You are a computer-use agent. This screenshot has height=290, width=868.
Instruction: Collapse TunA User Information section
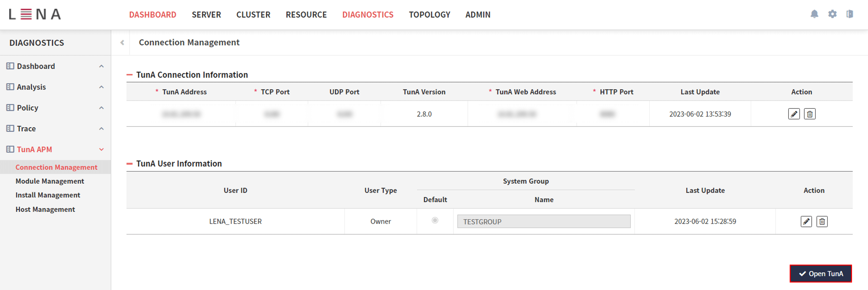coord(130,163)
